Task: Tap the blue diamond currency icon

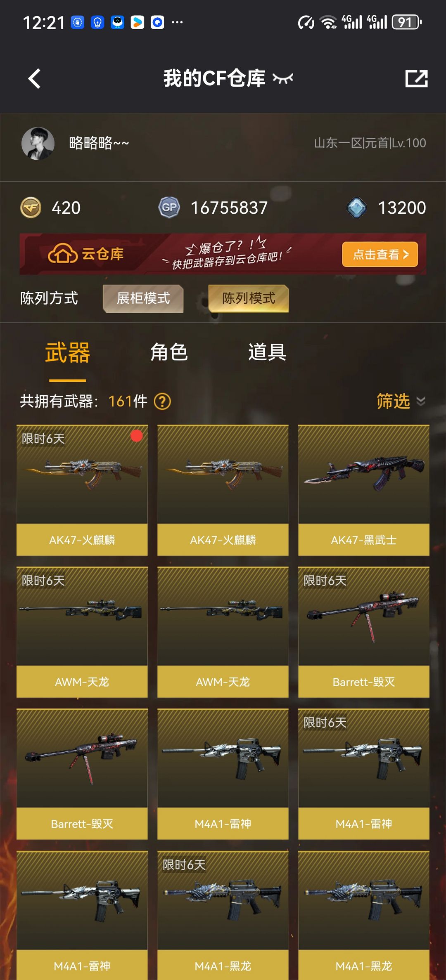Action: [x=356, y=208]
